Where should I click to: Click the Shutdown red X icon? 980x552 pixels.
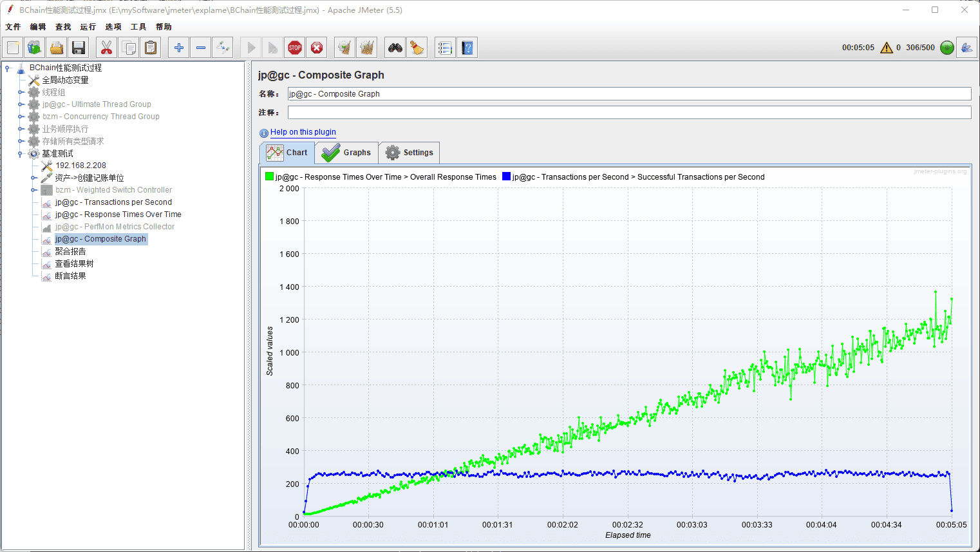coord(317,48)
